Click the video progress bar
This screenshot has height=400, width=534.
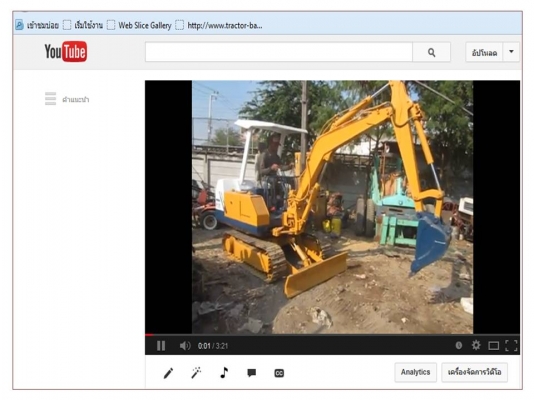(332, 335)
